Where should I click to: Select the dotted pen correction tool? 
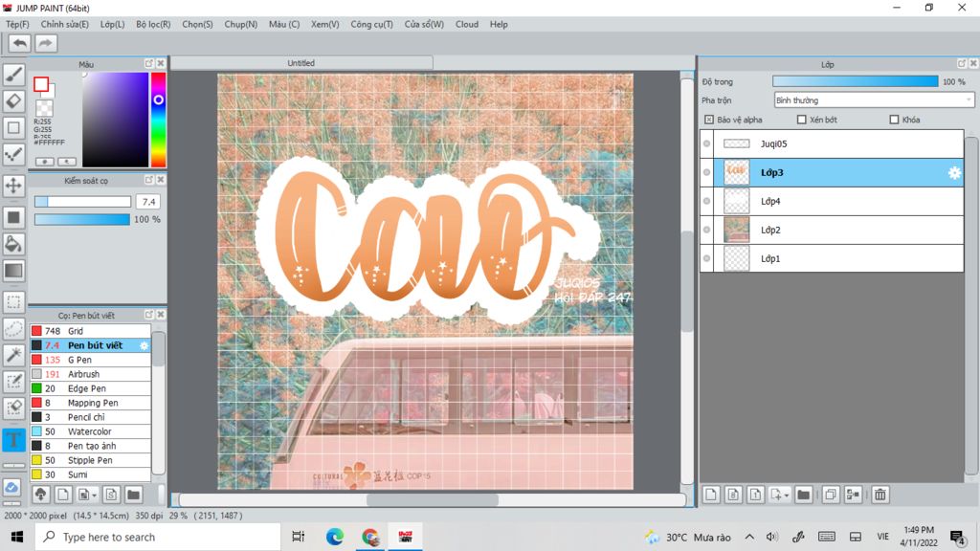(x=13, y=155)
